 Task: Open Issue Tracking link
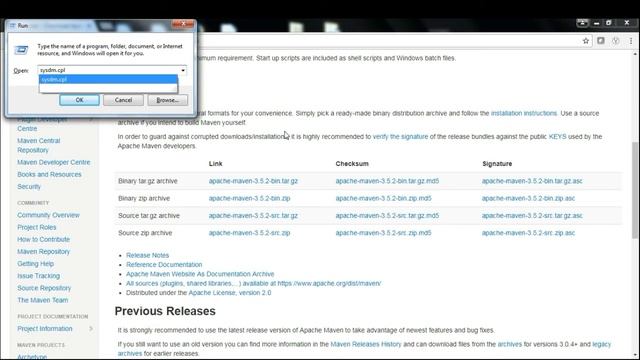pyautogui.click(x=38, y=276)
